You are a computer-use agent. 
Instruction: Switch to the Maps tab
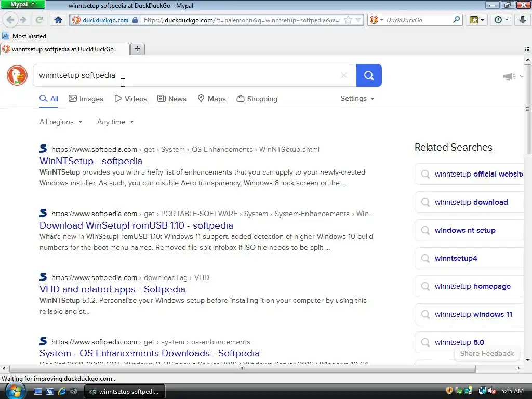[x=212, y=99]
